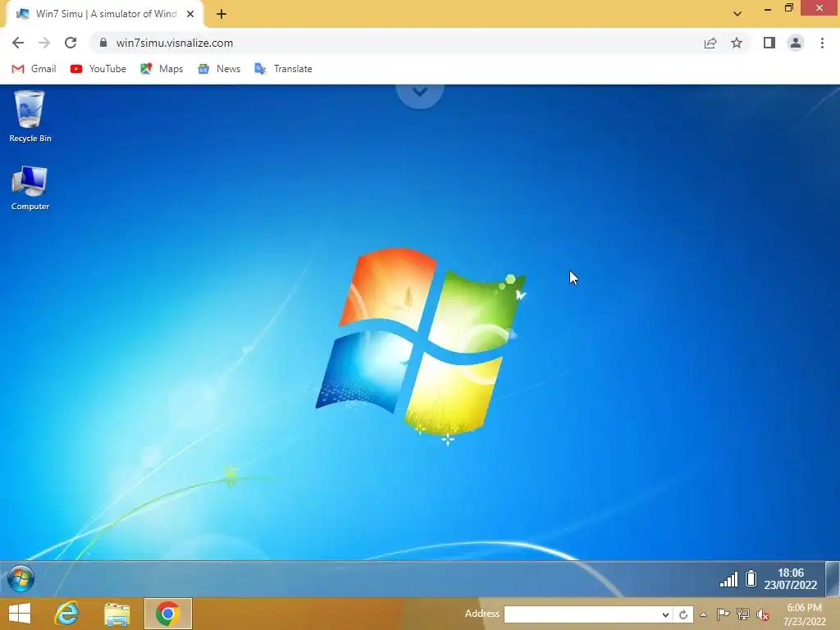
Task: Open the Recycle Bin desktop icon
Action: pyautogui.click(x=30, y=116)
